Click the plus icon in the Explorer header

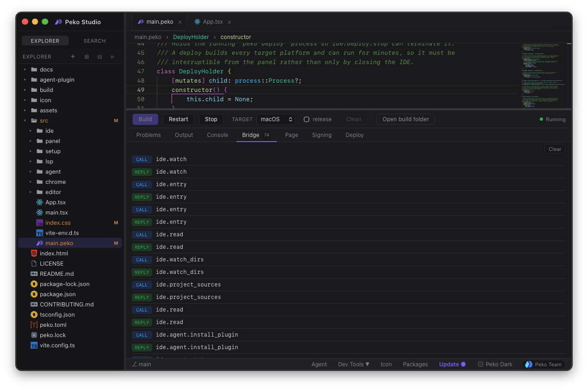(73, 57)
